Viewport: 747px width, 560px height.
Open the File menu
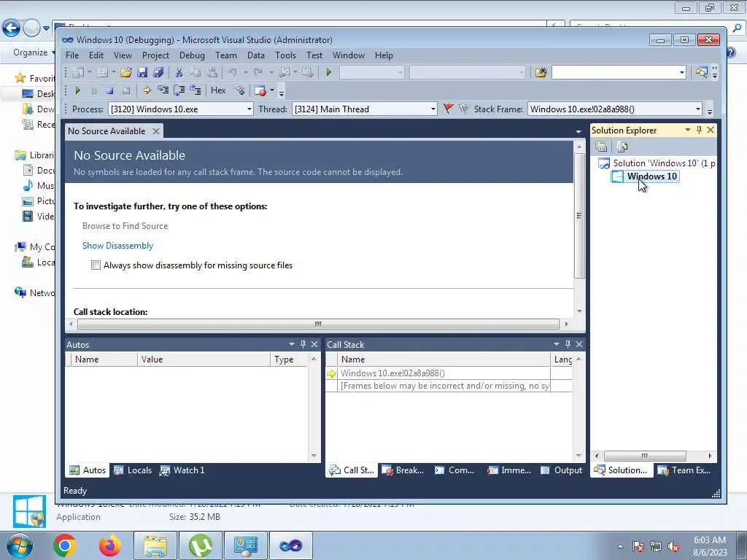coord(72,55)
